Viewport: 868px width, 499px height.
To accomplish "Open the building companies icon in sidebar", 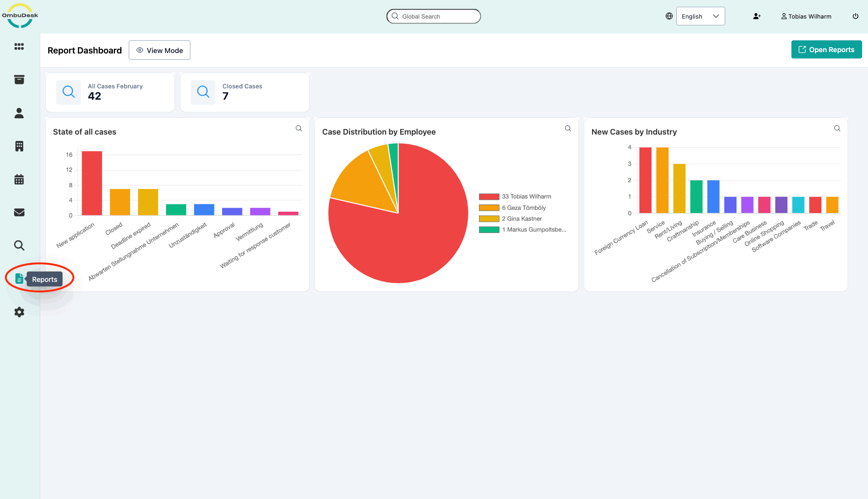I will (x=19, y=146).
